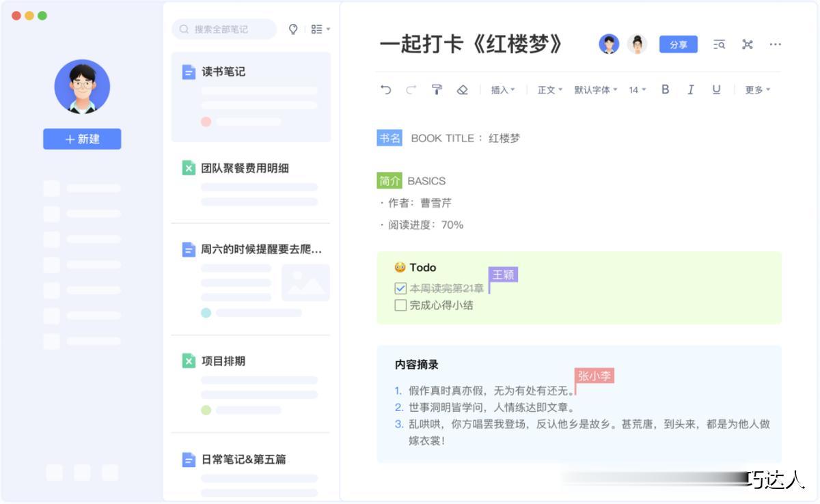Click the user profile avatar in sidebar
The image size is (820, 504).
pos(82,87)
